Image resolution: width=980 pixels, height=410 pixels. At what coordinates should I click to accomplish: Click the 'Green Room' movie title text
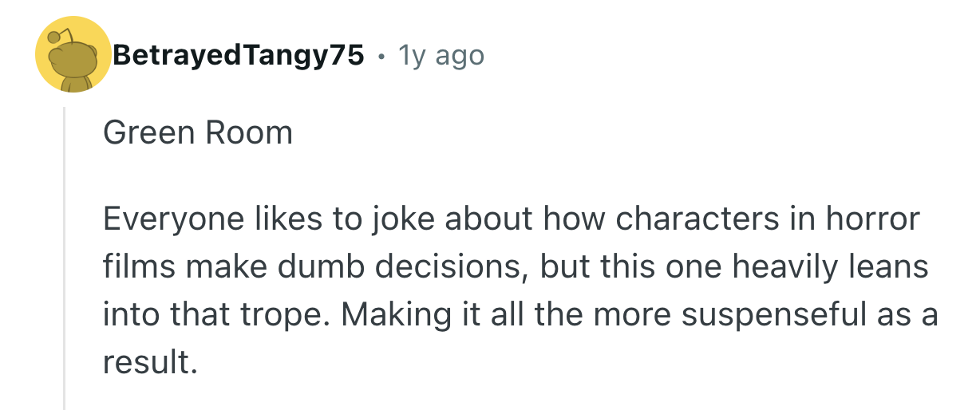[x=197, y=132]
